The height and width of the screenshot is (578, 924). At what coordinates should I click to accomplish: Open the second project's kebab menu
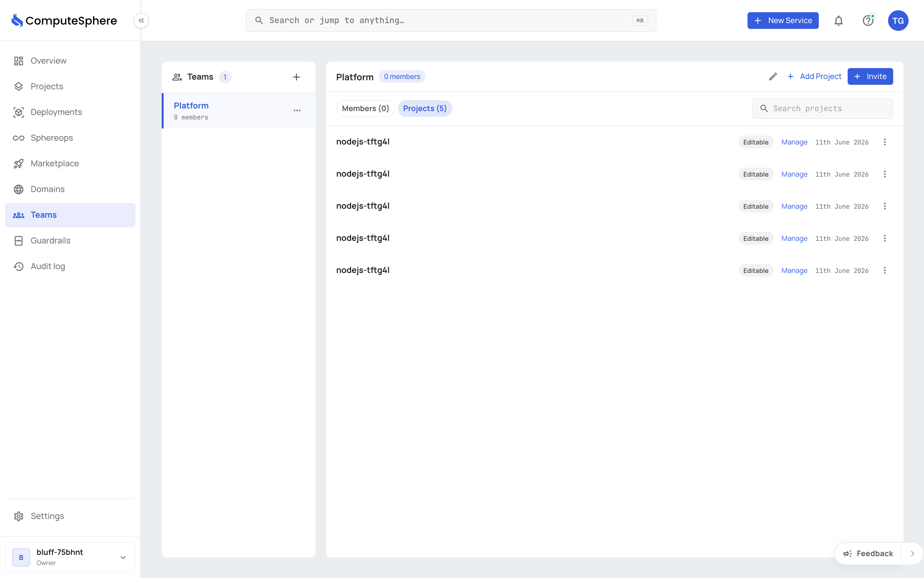pos(885,174)
